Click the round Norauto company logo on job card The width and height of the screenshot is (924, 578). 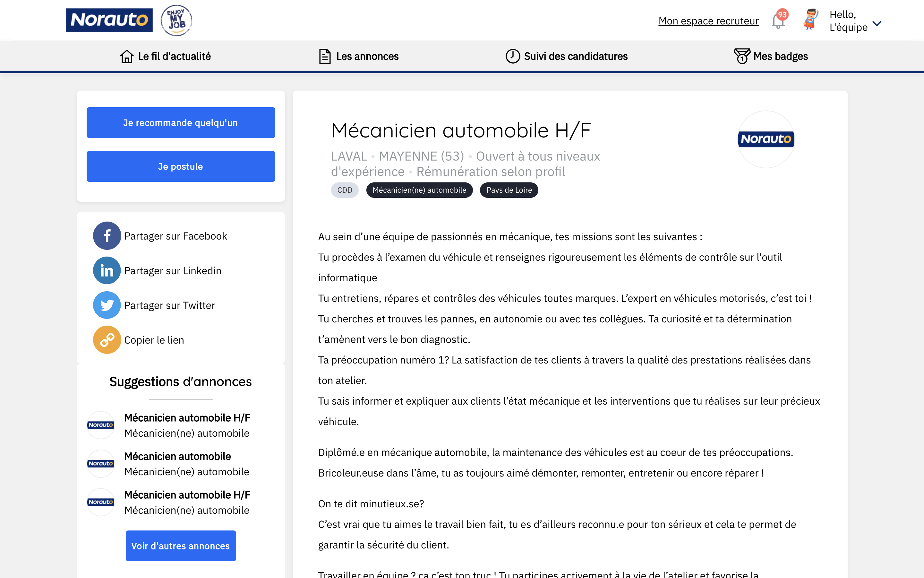coord(766,139)
